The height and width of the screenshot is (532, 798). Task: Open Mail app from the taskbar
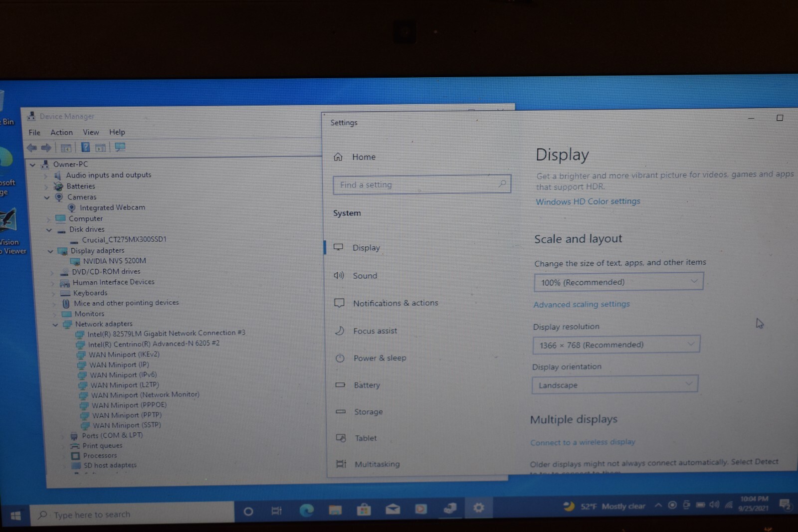[393, 509]
